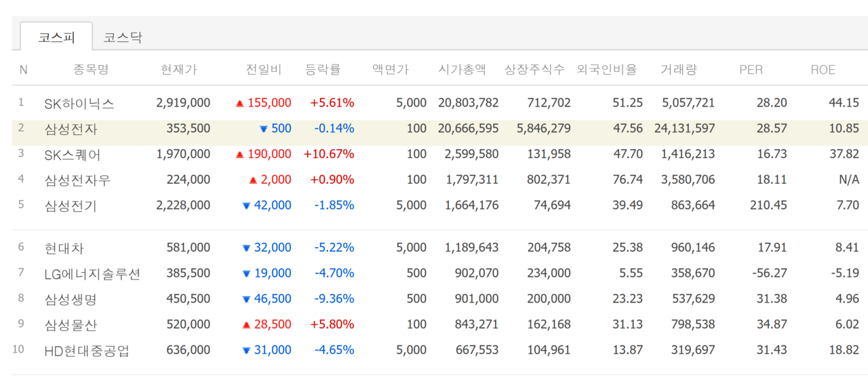Click the blue down arrow beside 42,000
Image resolution: width=868 pixels, height=378 pixels.
click(x=246, y=206)
